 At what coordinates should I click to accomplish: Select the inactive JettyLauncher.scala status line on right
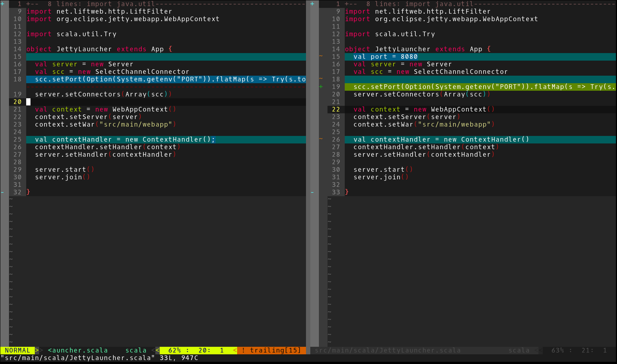click(x=387, y=350)
